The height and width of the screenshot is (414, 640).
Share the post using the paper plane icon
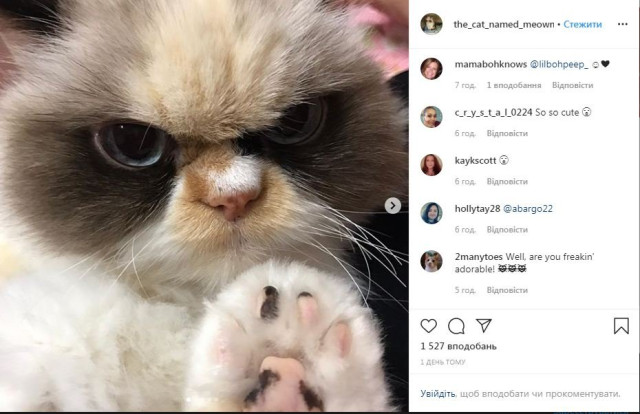coord(484,325)
